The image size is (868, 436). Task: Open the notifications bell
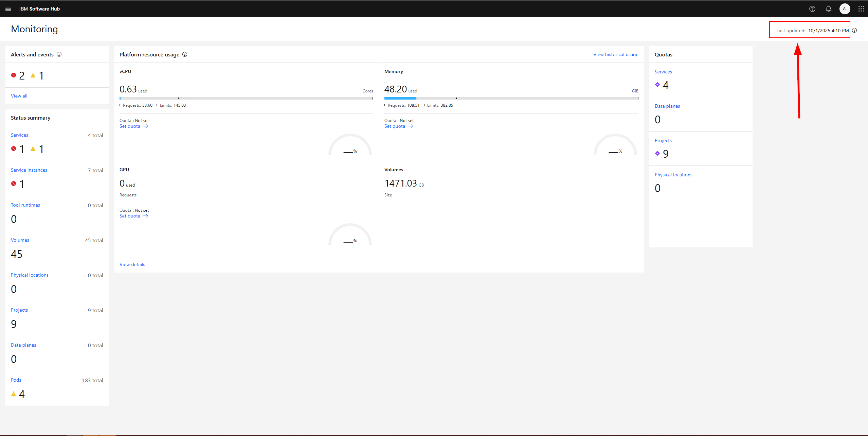pos(828,9)
